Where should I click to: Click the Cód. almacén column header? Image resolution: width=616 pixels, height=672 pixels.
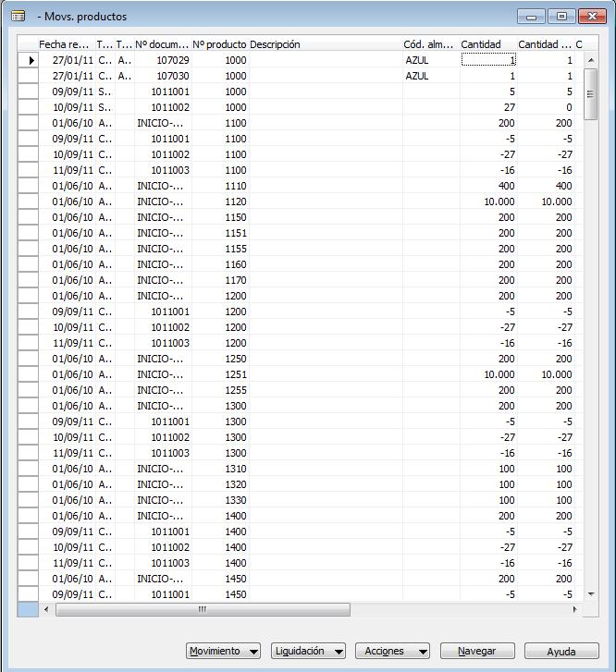(x=431, y=44)
